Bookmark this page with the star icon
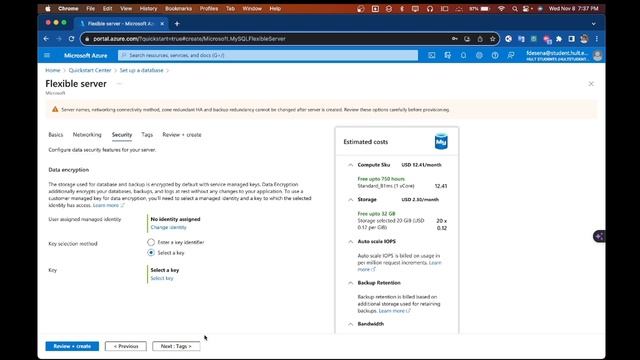Screen dimensions: 640x360 (x=493, y=39)
